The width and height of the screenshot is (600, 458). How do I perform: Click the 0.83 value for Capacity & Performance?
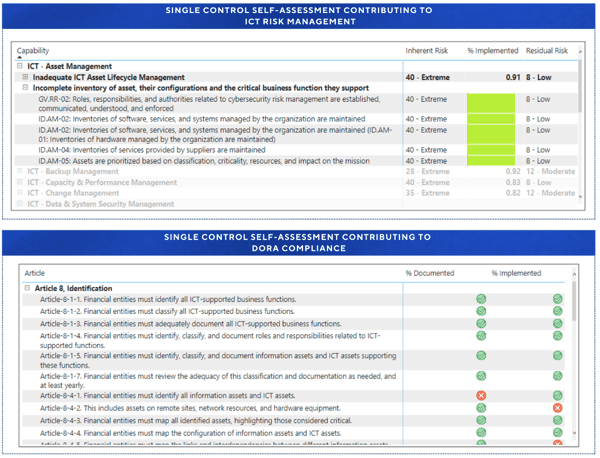[513, 182]
